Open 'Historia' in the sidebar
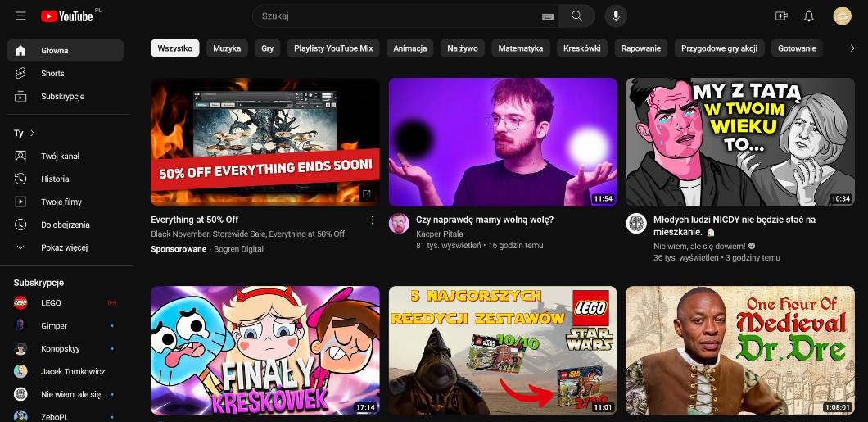The width and height of the screenshot is (868, 422). click(55, 179)
